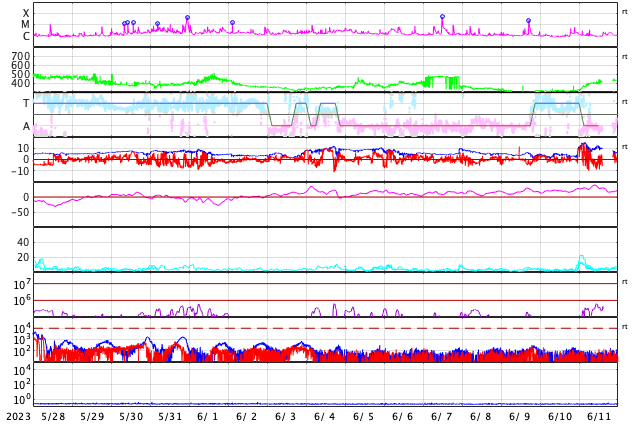Click the rt label beside the 10^7 panel
Image resolution: width=634 pixels, height=424 pixels.
tap(624, 281)
